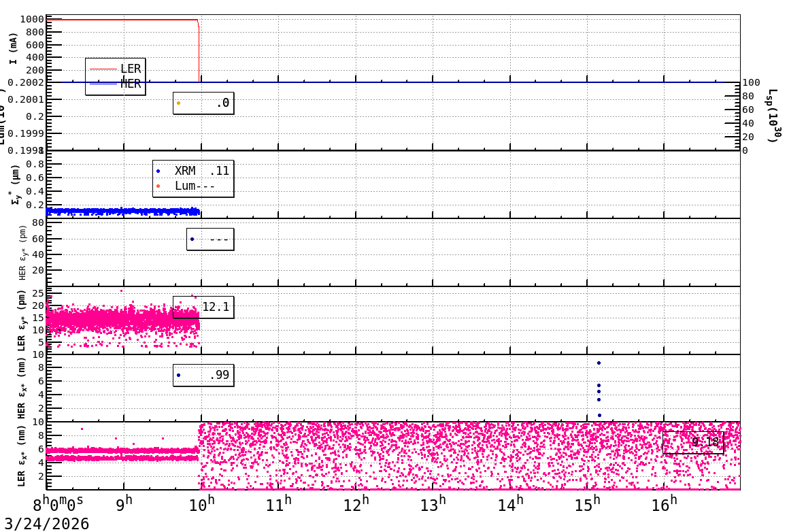Click the blue XRM legend marker

click(x=158, y=171)
